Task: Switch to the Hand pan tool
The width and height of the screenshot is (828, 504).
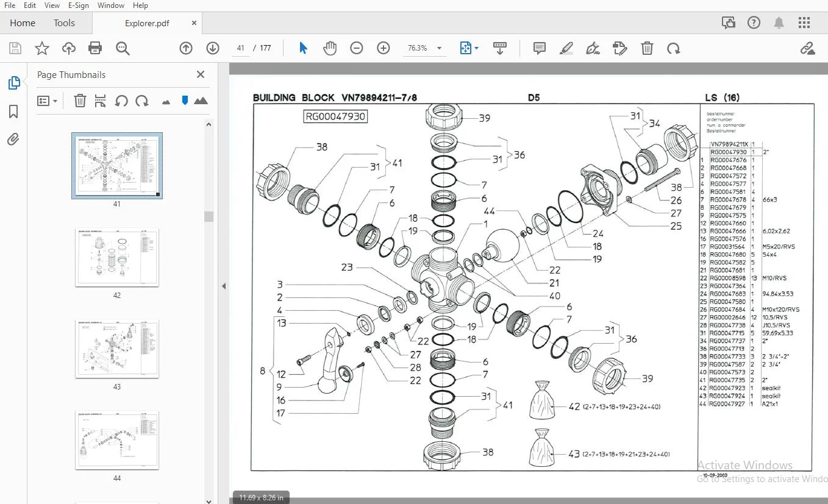Action: click(330, 48)
